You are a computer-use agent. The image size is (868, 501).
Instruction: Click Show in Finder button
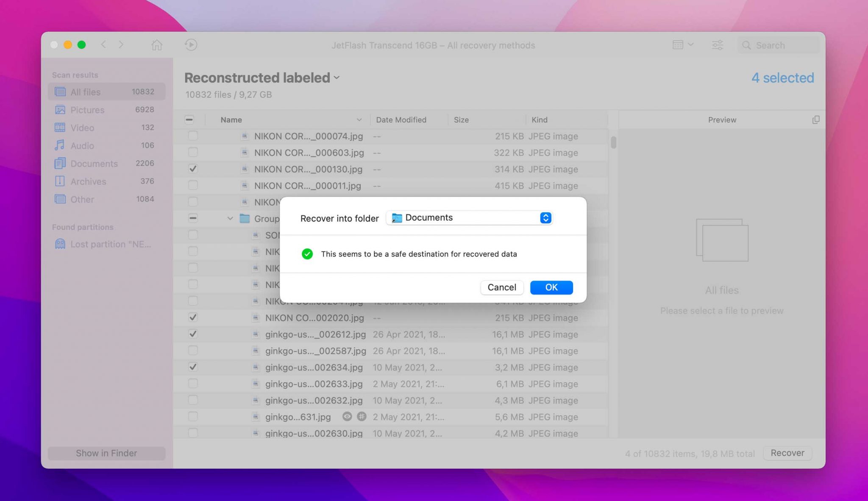[107, 453]
